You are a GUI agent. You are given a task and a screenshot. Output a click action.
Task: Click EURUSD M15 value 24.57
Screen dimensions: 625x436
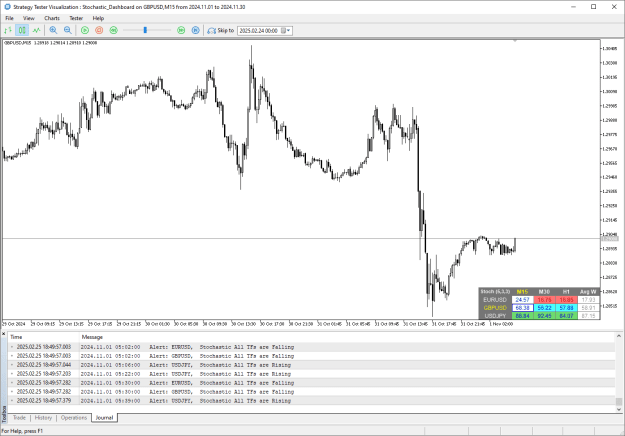(522, 300)
